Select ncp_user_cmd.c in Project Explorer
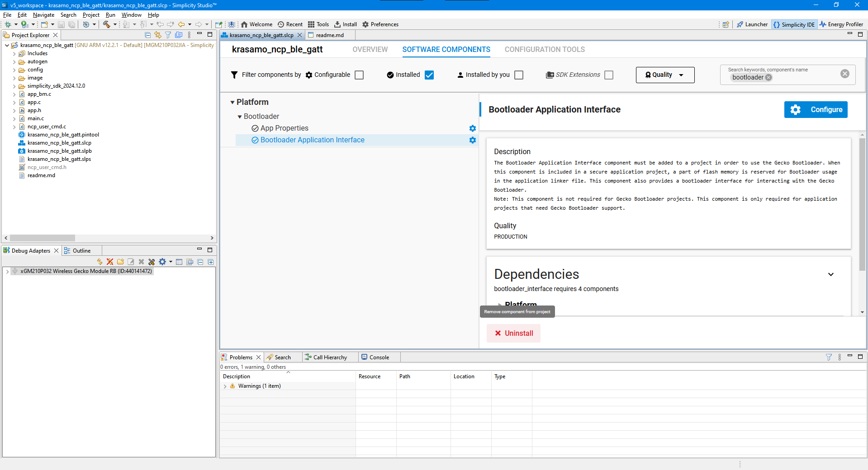 coord(47,127)
